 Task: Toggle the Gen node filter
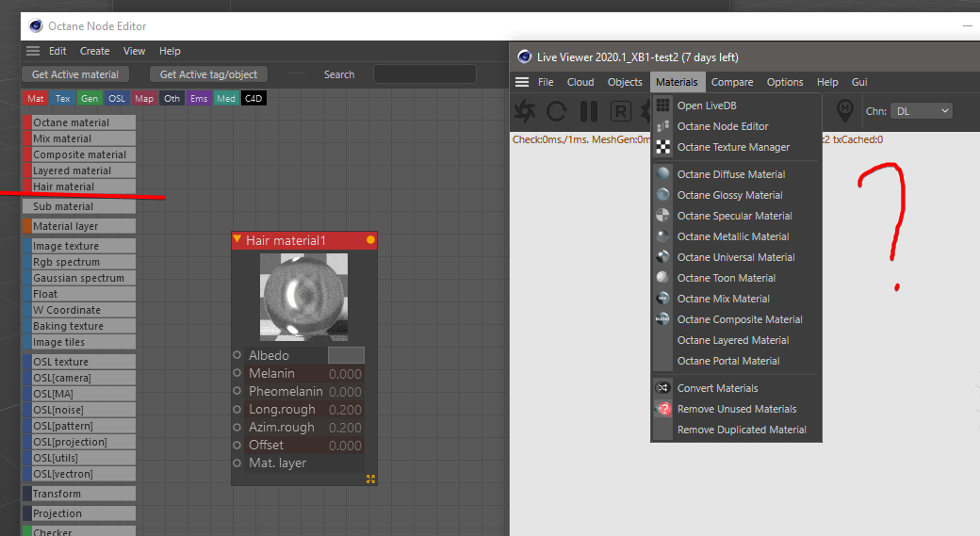click(x=90, y=98)
